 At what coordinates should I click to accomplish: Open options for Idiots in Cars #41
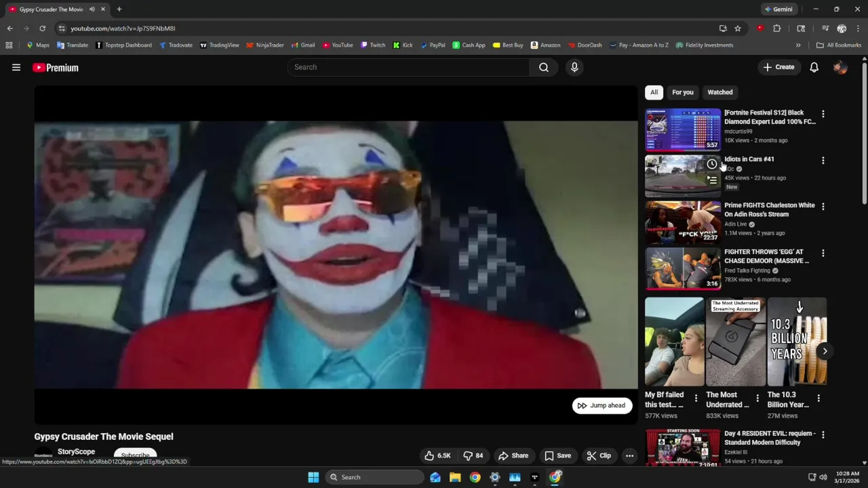[823, 161]
